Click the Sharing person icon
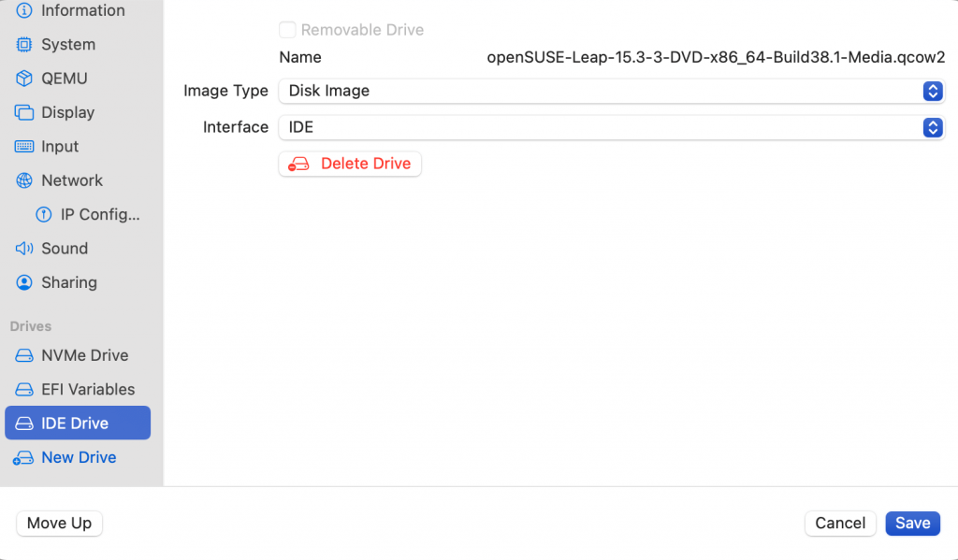 [23, 282]
